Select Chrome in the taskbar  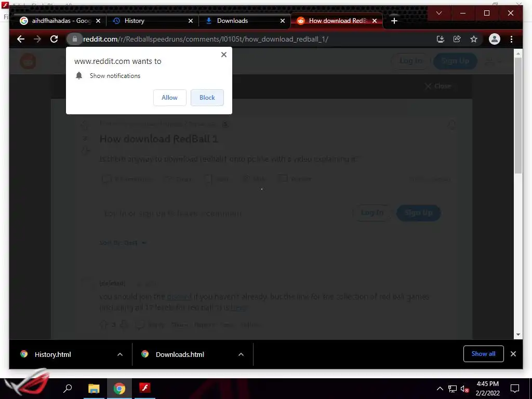click(119, 389)
